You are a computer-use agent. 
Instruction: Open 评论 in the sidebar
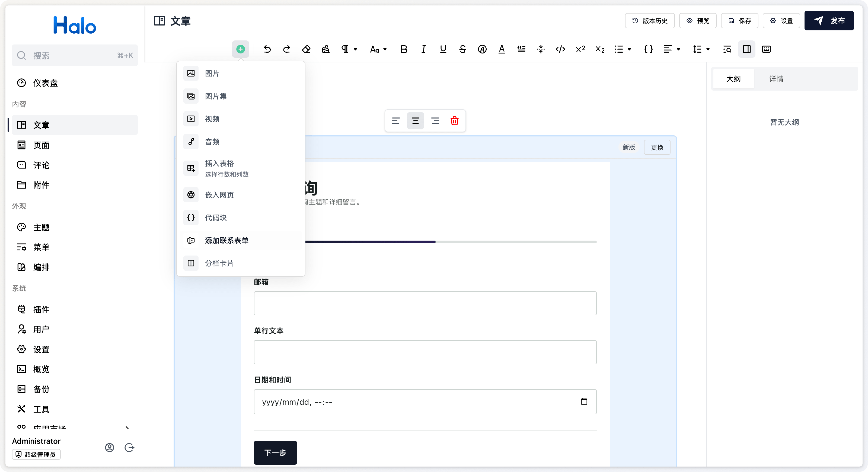75,165
